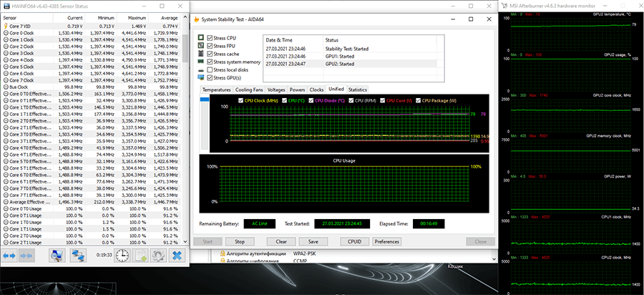Image resolution: width=644 pixels, height=295 pixels.
Task: Click the icon beside Core 2 T1 Usage
Action: coord(6,243)
